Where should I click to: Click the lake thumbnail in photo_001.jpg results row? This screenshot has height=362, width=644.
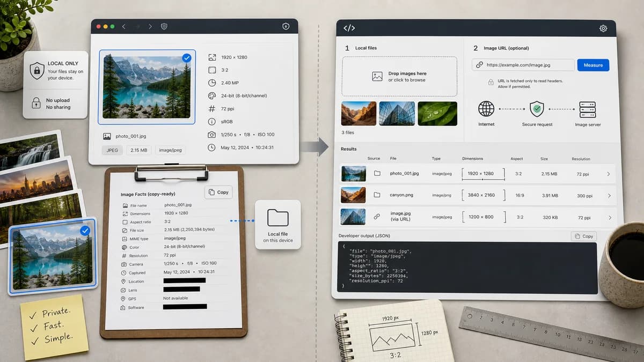pyautogui.click(x=354, y=174)
